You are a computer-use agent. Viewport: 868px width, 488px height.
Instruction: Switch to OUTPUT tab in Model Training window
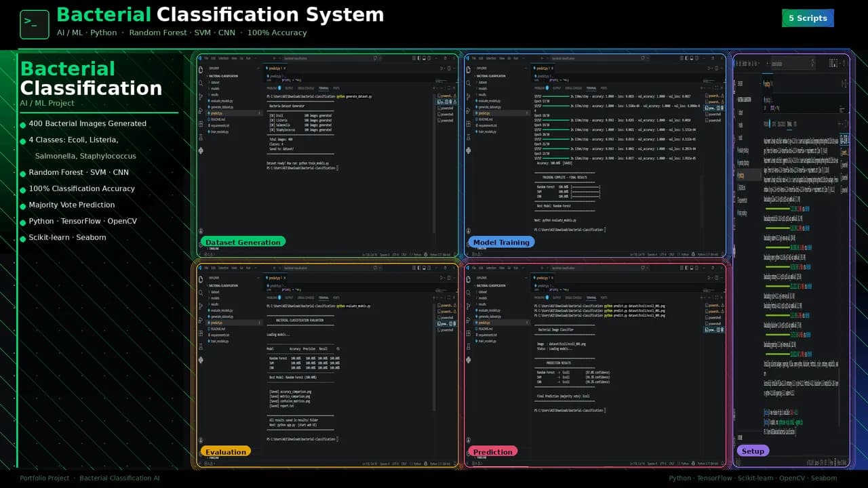(x=557, y=88)
